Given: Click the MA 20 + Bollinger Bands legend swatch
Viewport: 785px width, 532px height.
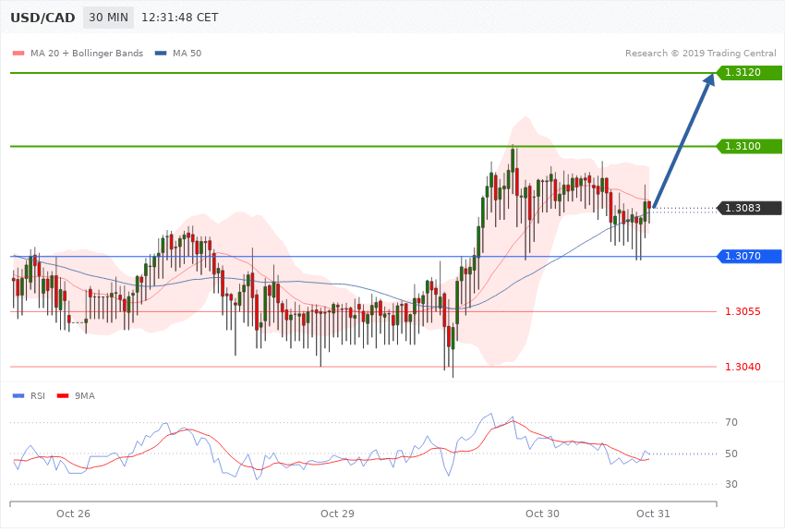Looking at the screenshot, I should tap(18, 53).
